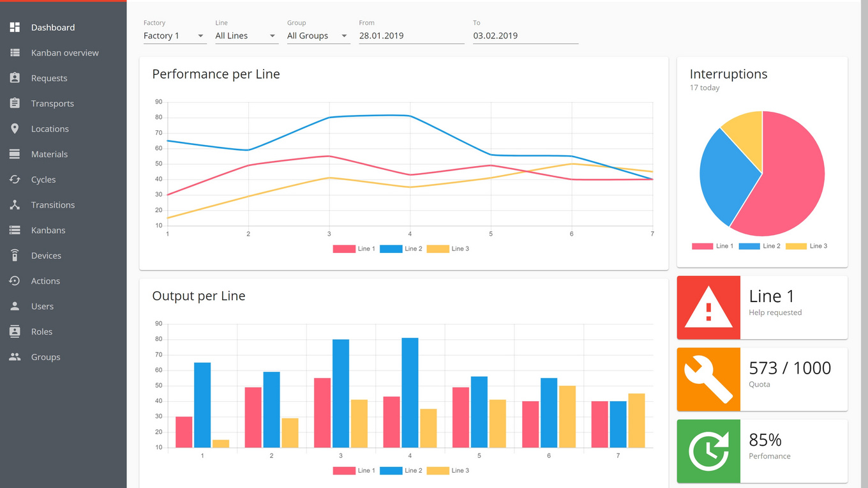Screen dimensions: 868x488
Task: Open the Users page link
Action: [42, 306]
